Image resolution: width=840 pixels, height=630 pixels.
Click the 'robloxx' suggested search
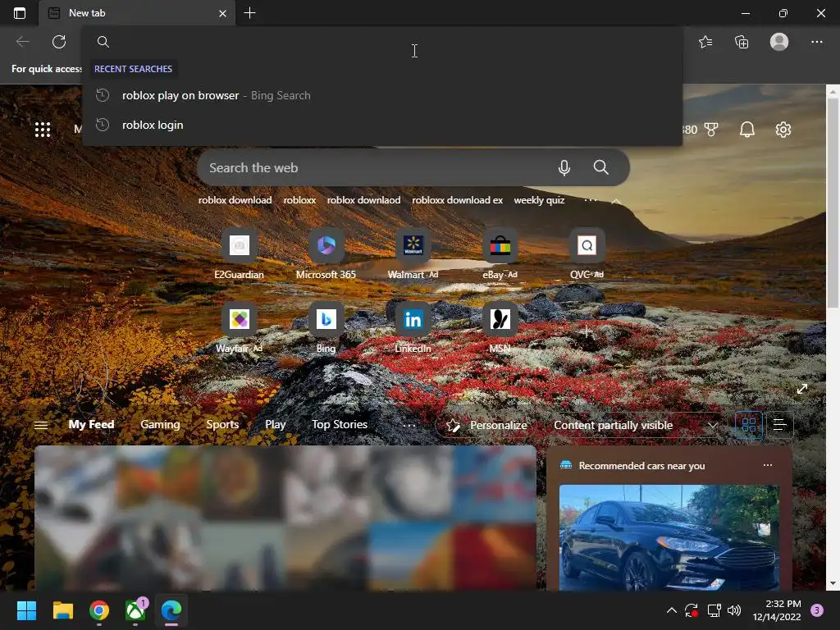299,200
